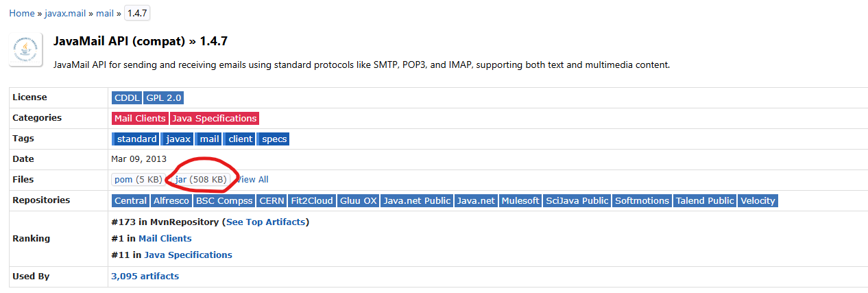Image resolution: width=868 pixels, height=293 pixels.
Task: Download the jar (508 KB) file
Action: pyautogui.click(x=200, y=180)
